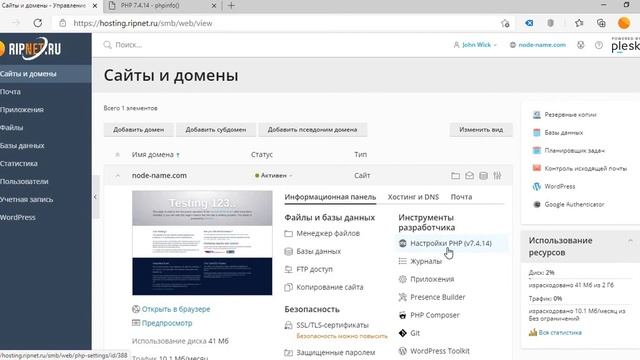Click the Вся статистика link
Screen dimensions: 640x360
tap(560, 333)
